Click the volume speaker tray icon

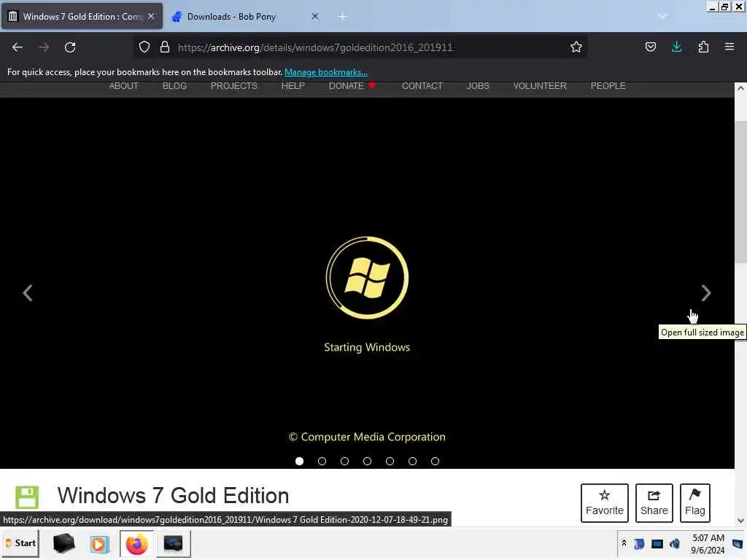coord(675,543)
